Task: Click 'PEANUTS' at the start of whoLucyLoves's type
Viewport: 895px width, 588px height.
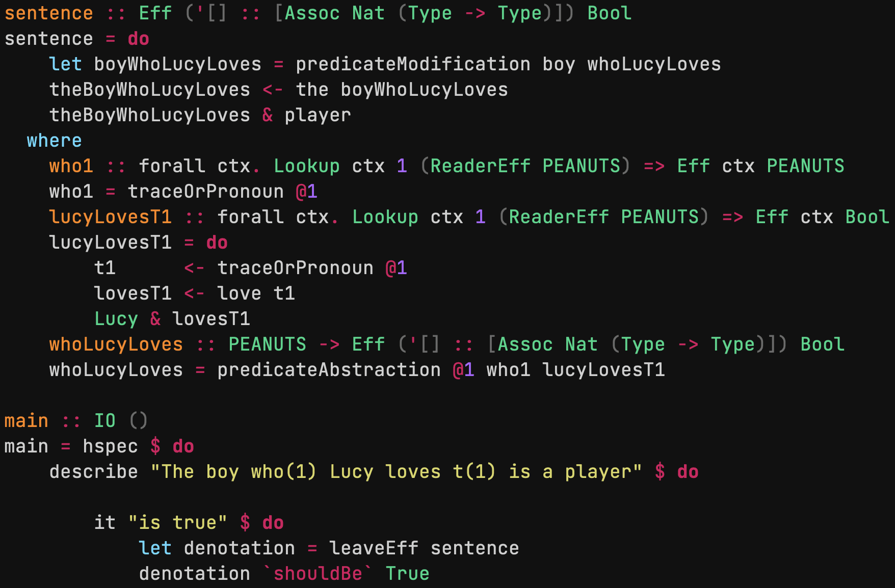Action: click(267, 344)
